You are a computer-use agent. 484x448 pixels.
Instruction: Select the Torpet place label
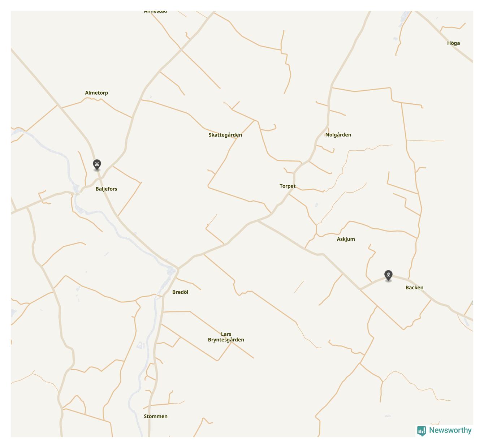288,186
